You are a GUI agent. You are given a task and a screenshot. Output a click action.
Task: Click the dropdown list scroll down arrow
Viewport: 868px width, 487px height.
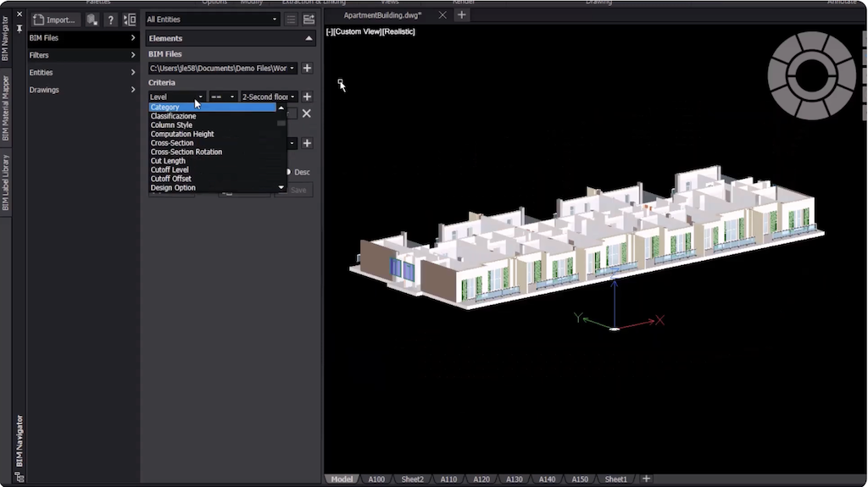click(x=281, y=188)
